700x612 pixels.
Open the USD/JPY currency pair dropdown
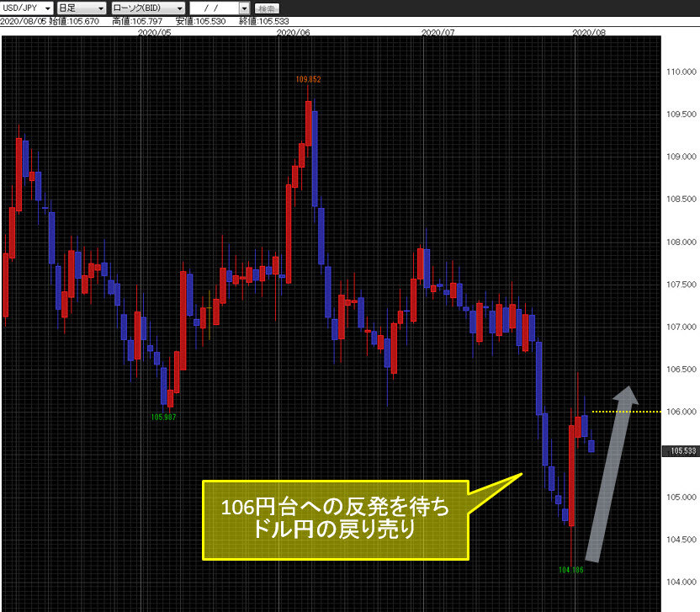27,8
